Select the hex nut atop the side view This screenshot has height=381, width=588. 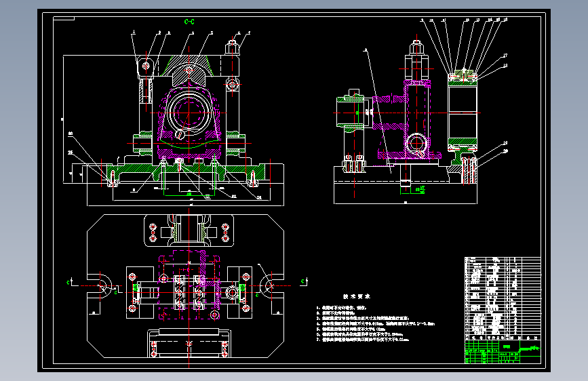[x=416, y=48]
